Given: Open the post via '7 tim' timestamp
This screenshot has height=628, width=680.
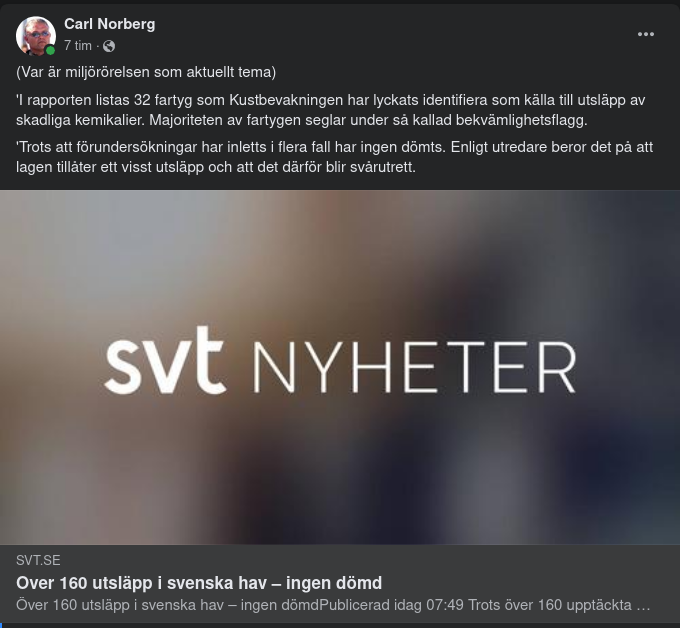Looking at the screenshot, I should pos(78,46).
